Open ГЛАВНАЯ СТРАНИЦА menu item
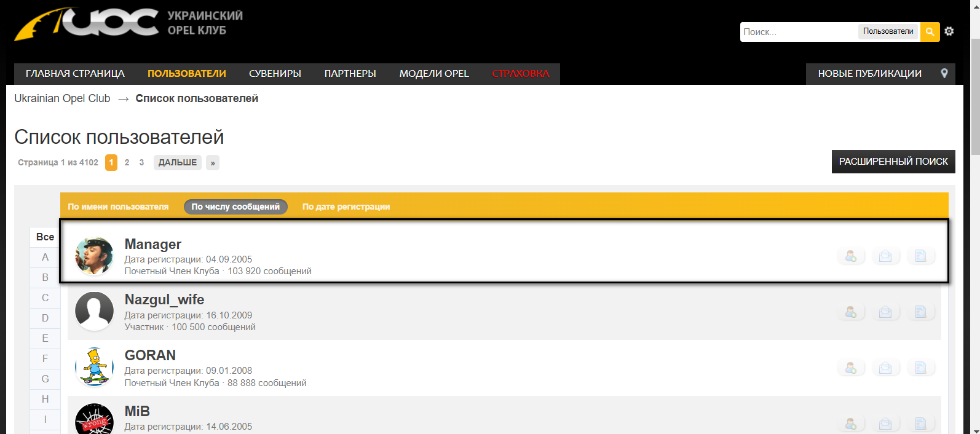Screen dimensions: 980x434 tap(75, 74)
